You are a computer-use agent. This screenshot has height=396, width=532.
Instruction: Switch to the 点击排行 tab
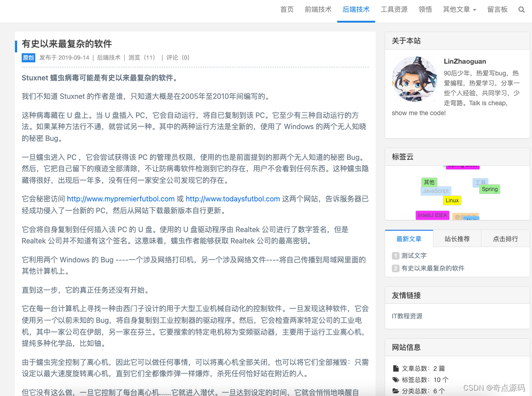point(505,239)
